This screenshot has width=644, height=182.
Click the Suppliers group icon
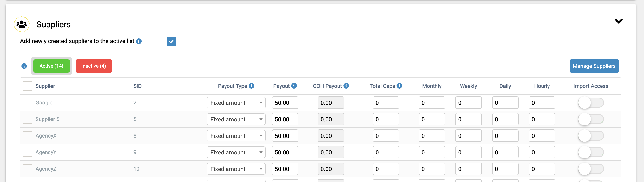pos(22,24)
